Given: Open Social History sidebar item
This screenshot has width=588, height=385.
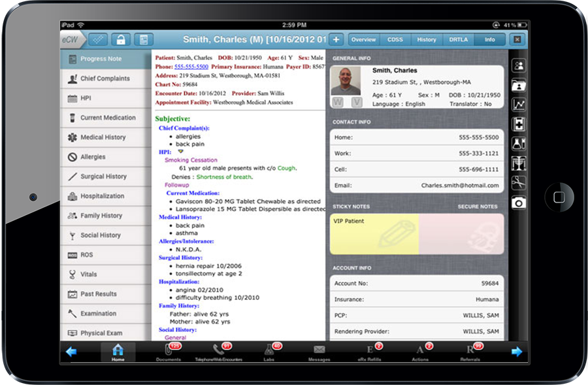Looking at the screenshot, I should point(106,235).
